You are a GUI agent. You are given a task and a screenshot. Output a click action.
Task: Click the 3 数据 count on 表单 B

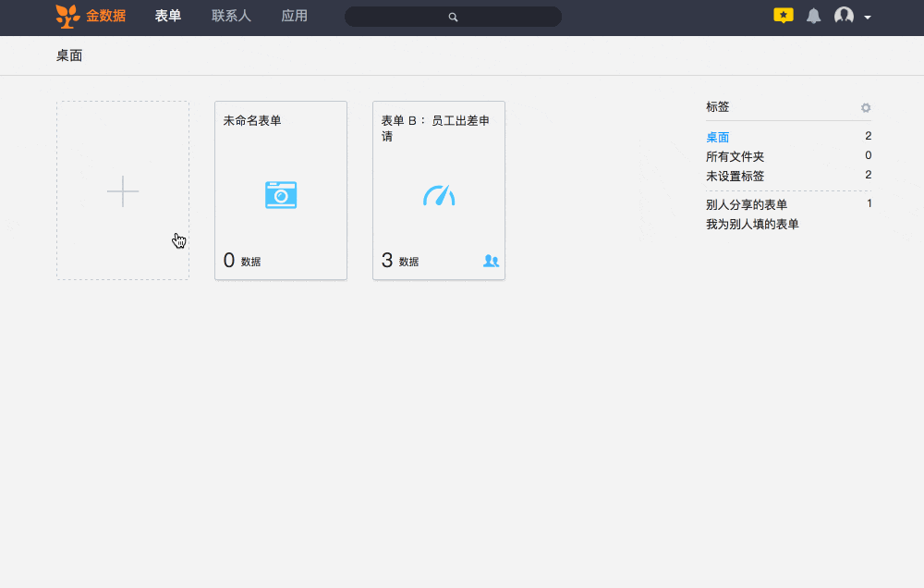(x=399, y=261)
